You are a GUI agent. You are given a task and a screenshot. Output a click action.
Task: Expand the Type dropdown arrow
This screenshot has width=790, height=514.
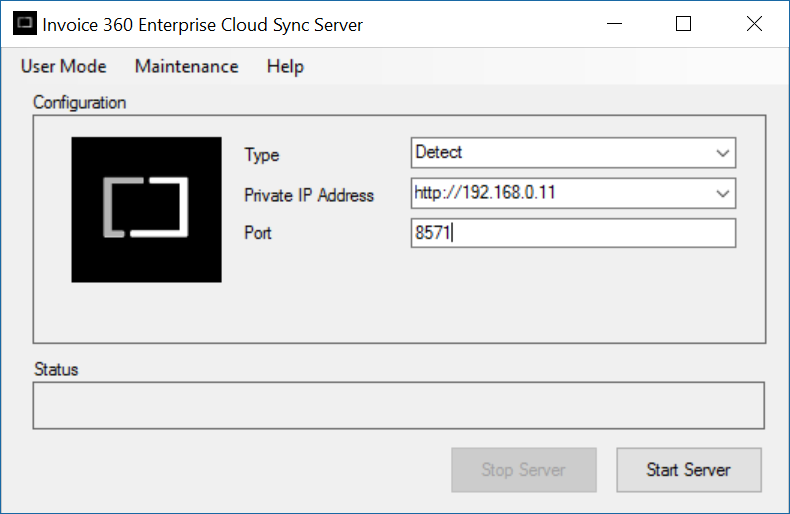723,153
